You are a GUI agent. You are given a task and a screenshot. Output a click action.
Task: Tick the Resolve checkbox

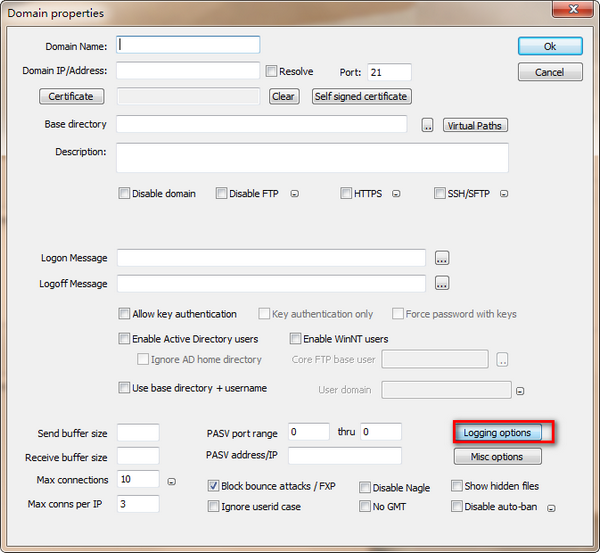[x=272, y=72]
